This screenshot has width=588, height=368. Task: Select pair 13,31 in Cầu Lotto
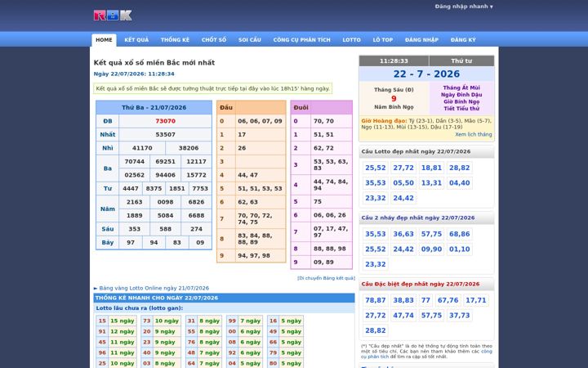432,183
